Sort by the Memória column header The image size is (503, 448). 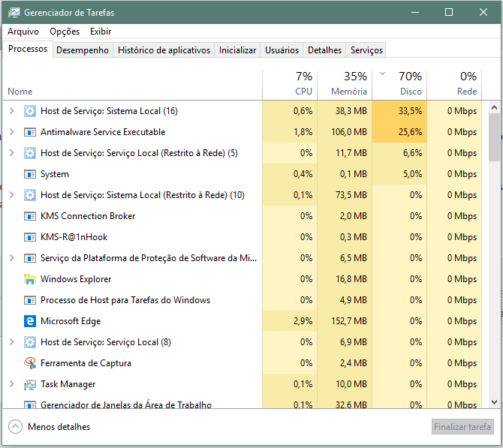point(345,85)
